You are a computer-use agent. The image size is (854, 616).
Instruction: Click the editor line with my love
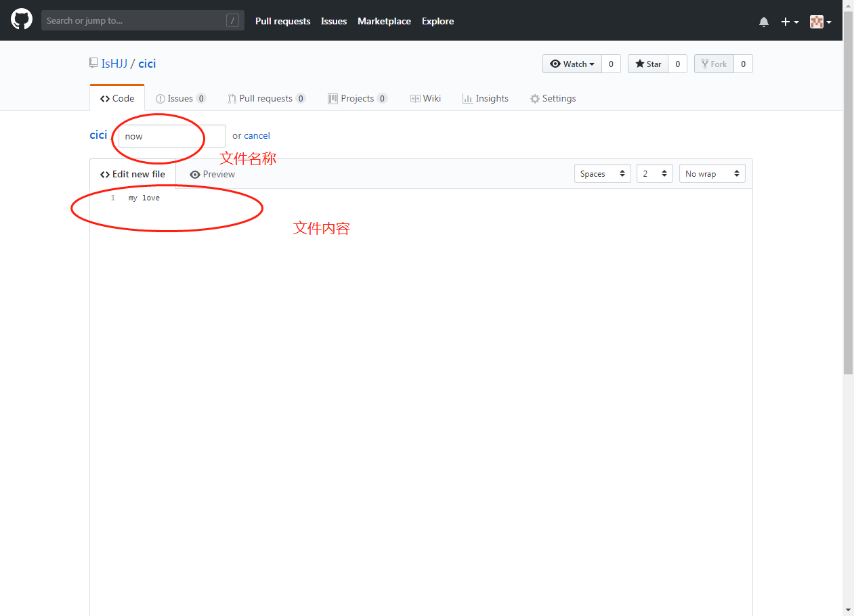click(x=144, y=198)
